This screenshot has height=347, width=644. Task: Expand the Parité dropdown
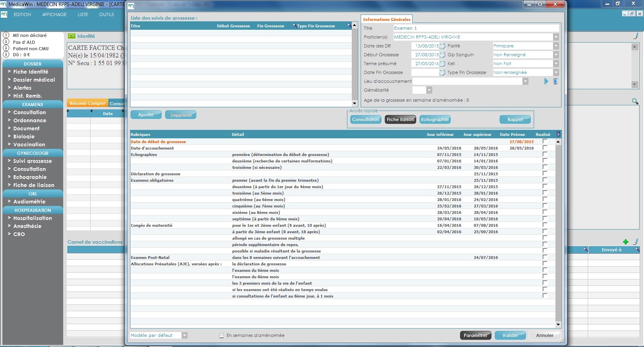click(x=556, y=46)
